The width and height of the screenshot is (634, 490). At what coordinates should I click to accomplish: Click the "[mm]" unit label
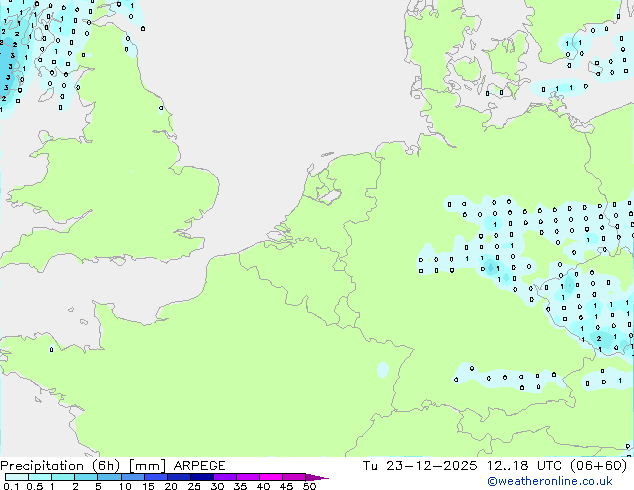(147, 466)
